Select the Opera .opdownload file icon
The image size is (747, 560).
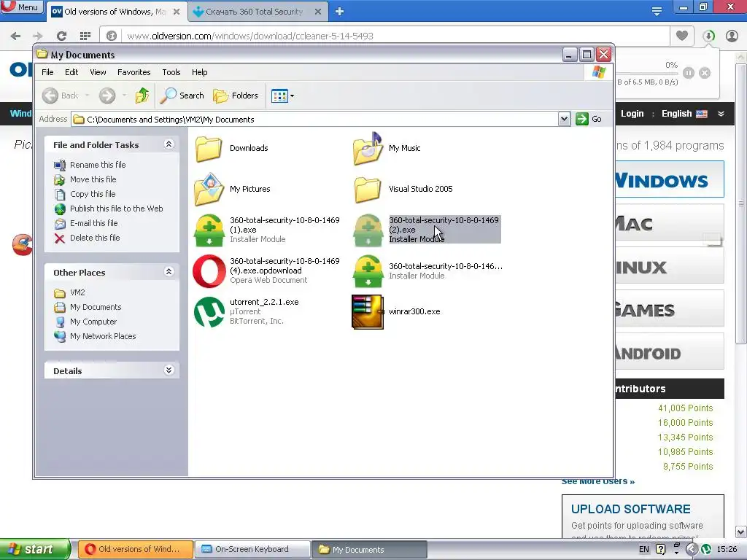point(209,271)
